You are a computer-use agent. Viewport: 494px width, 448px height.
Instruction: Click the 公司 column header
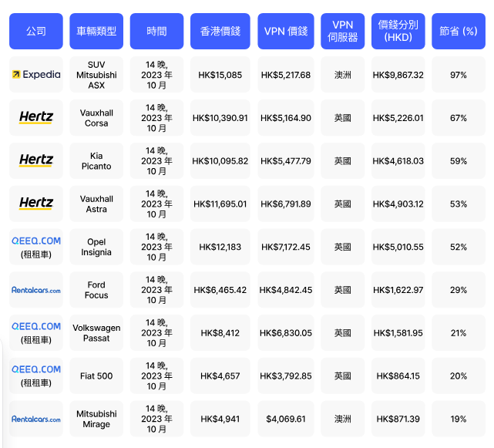click(x=36, y=32)
